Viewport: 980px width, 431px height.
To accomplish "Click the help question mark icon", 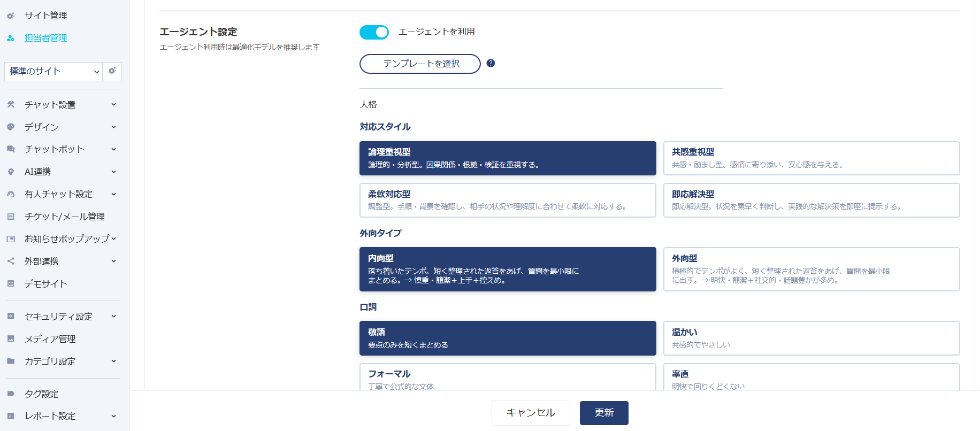I will pyautogui.click(x=491, y=63).
